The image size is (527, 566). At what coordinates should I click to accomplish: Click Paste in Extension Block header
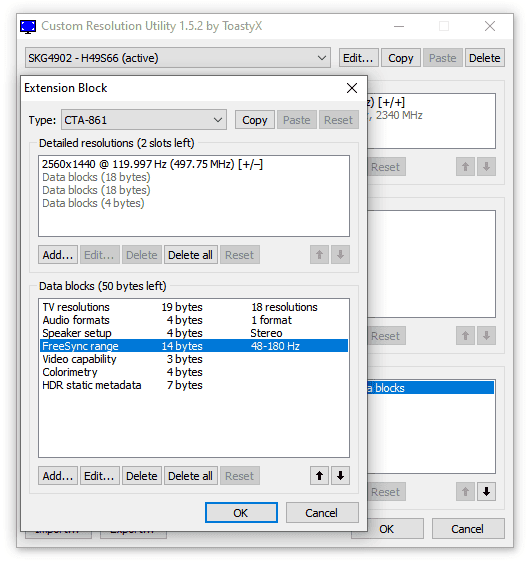coord(297,120)
